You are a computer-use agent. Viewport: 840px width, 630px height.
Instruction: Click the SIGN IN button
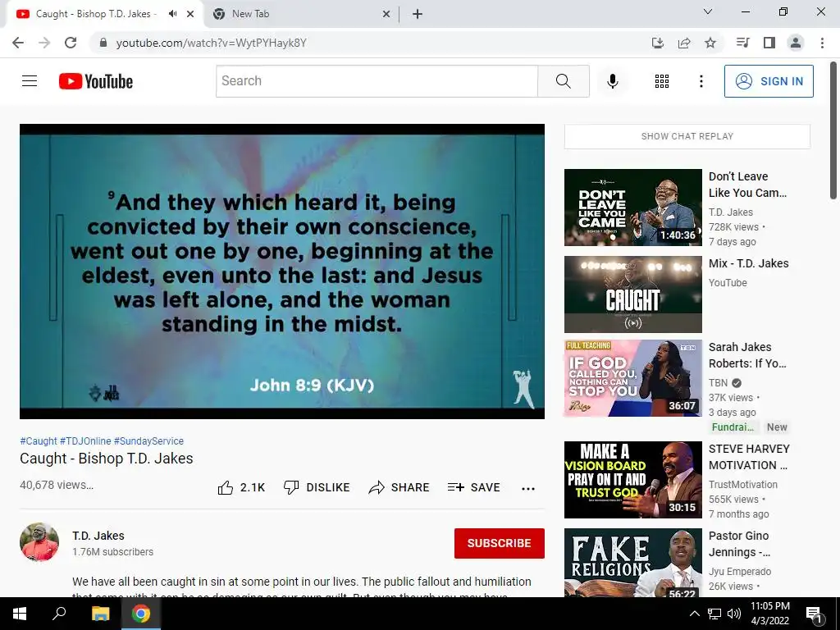(x=769, y=81)
